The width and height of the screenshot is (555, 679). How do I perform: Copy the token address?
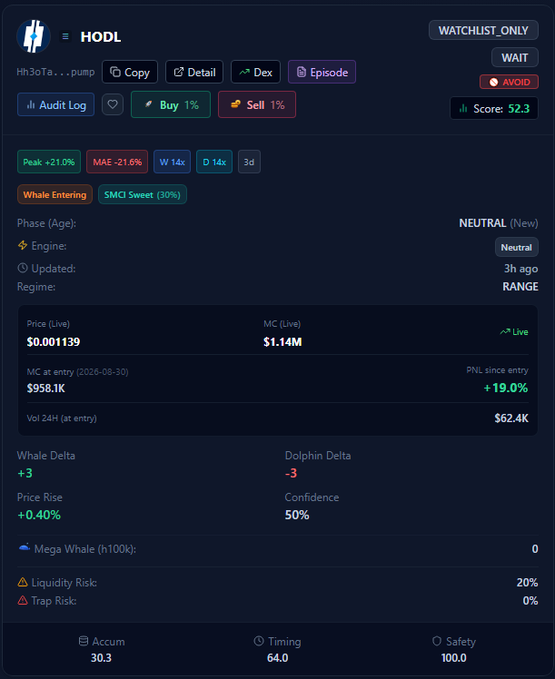pyautogui.click(x=130, y=72)
